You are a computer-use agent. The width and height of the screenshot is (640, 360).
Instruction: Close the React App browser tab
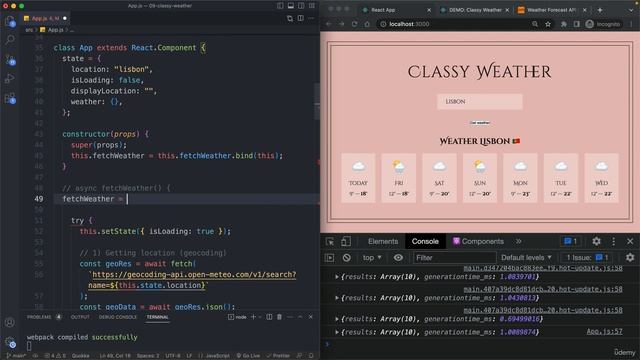(429, 10)
